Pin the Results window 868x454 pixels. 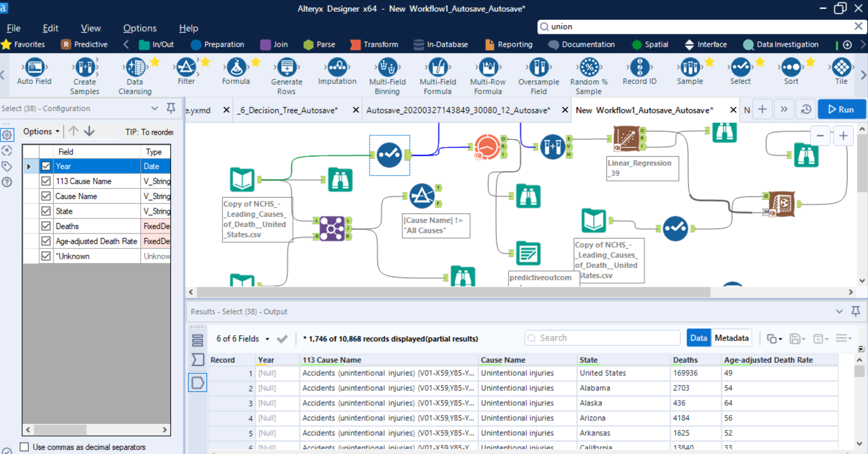click(855, 311)
